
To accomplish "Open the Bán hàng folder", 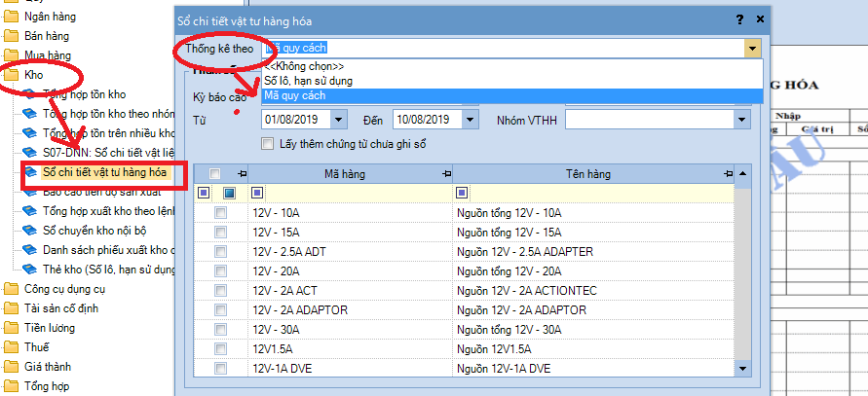I will pos(45,36).
